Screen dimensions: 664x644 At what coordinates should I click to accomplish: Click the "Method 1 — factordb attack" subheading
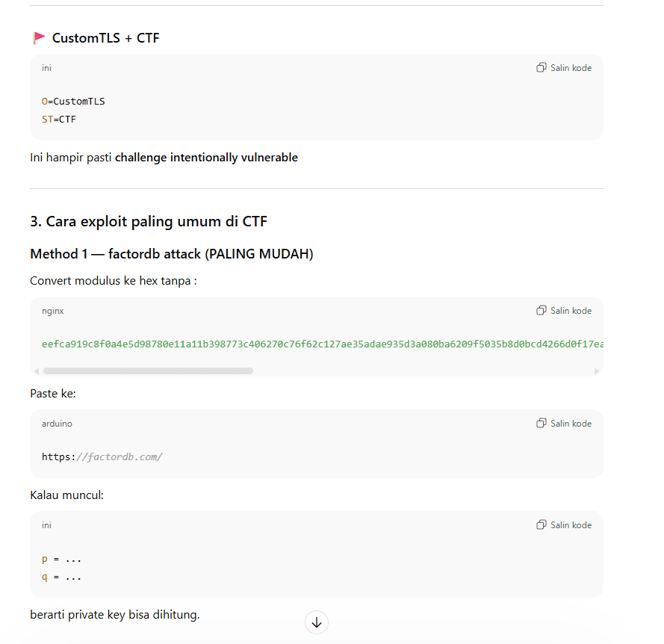tap(171, 254)
